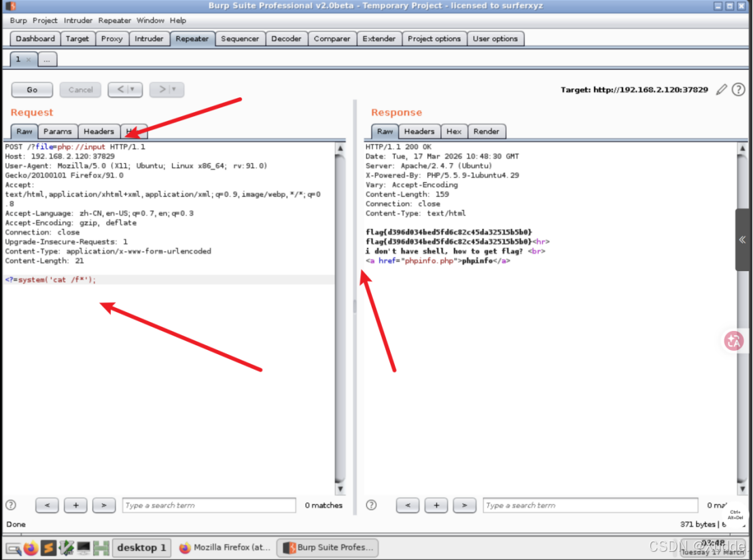Switch to desktop 1 taskbar button
This screenshot has width=753, height=560.
point(141,548)
